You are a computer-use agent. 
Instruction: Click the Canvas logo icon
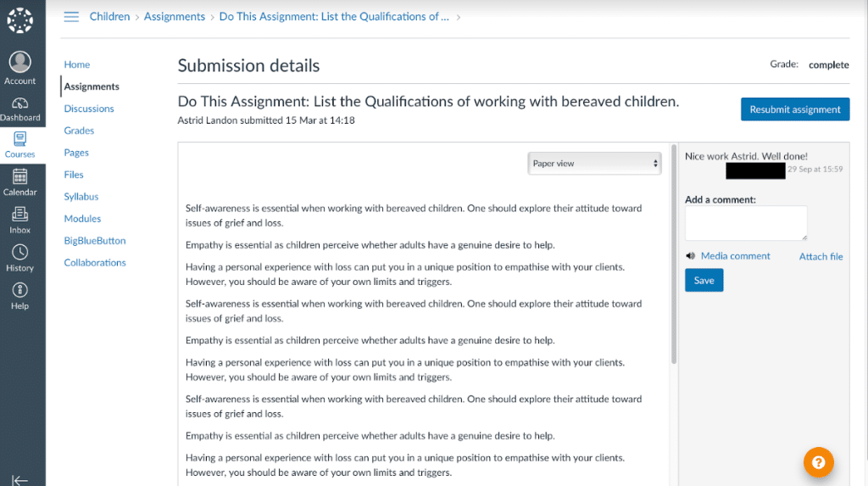(x=19, y=20)
